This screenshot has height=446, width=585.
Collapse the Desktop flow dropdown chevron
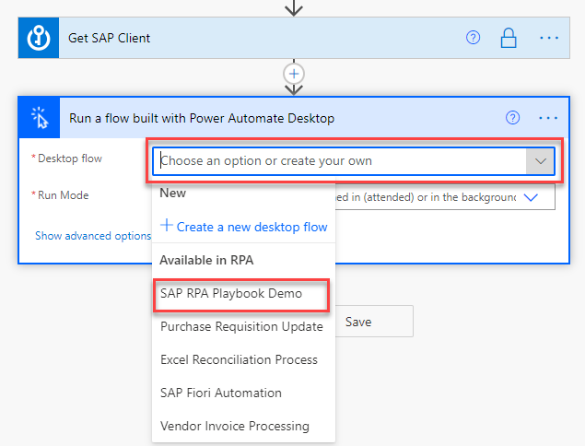540,161
